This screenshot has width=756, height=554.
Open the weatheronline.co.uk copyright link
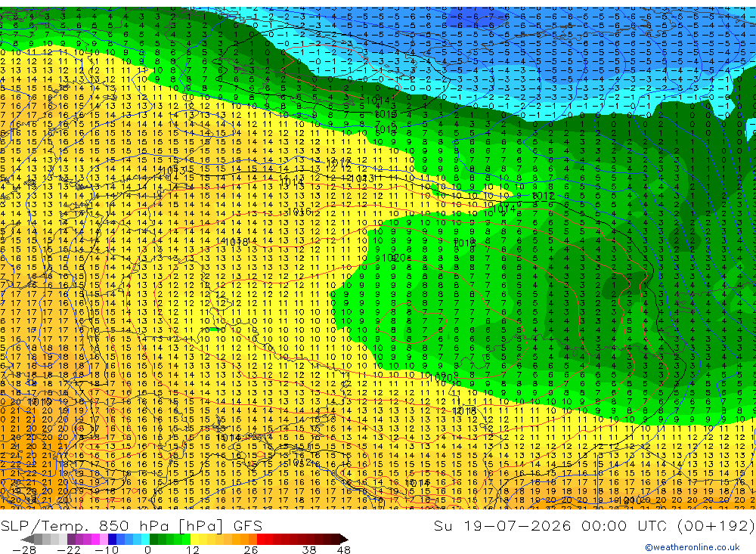pos(692,547)
